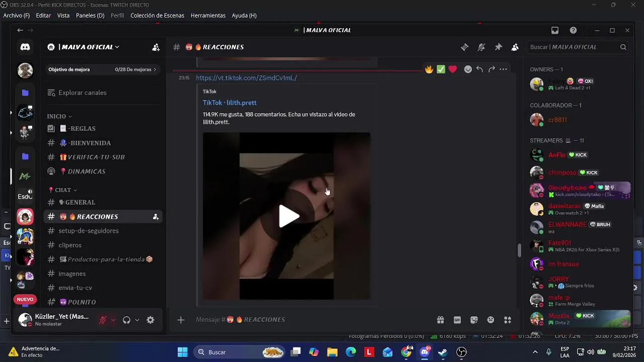Click the NUEVO unread servers indicator
The width and height of the screenshot is (644, 362).
tap(25, 300)
